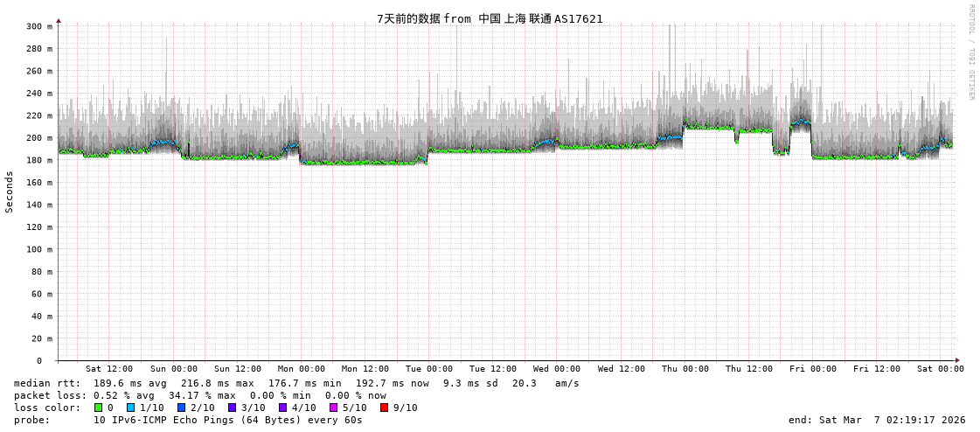Click the Sat 12:00 time axis label

pyautogui.click(x=109, y=369)
